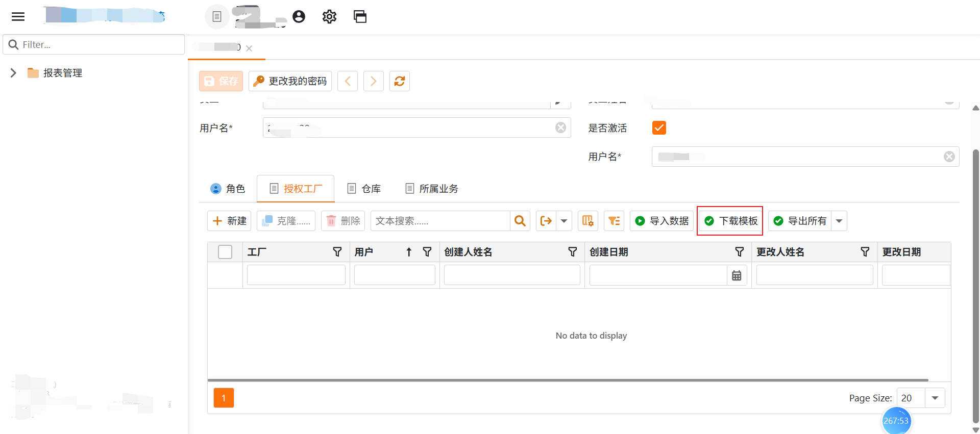Click the 导出所有 export all button
The width and height of the screenshot is (980, 434).
[x=800, y=221]
